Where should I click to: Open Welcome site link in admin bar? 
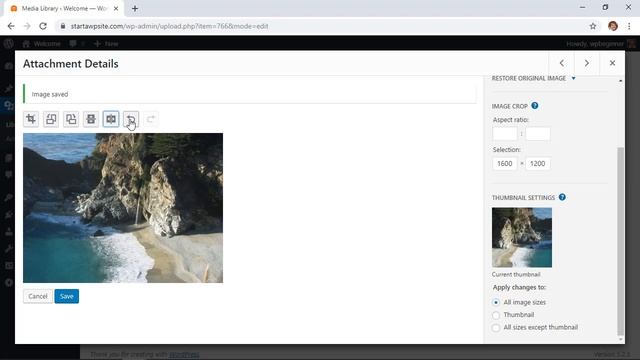[x=42, y=44]
